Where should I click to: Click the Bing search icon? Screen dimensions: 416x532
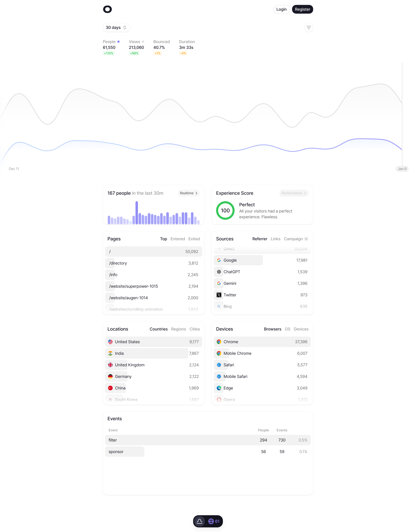tap(219, 306)
